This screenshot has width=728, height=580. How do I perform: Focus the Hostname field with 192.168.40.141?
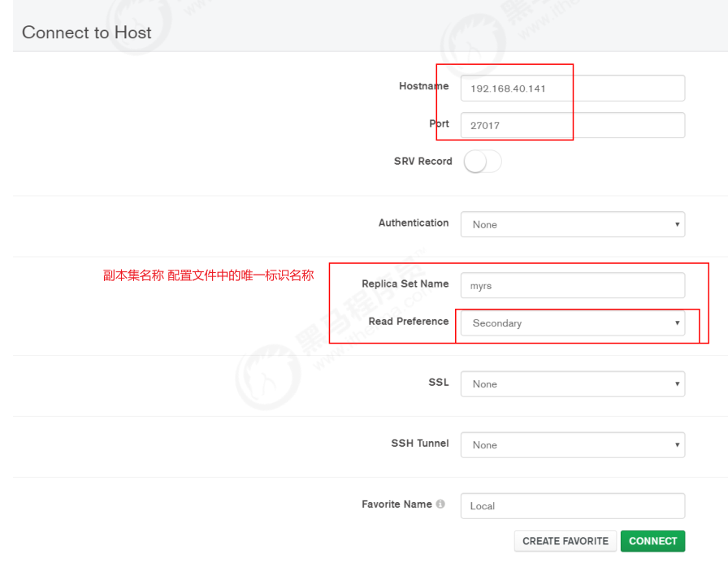[572, 89]
